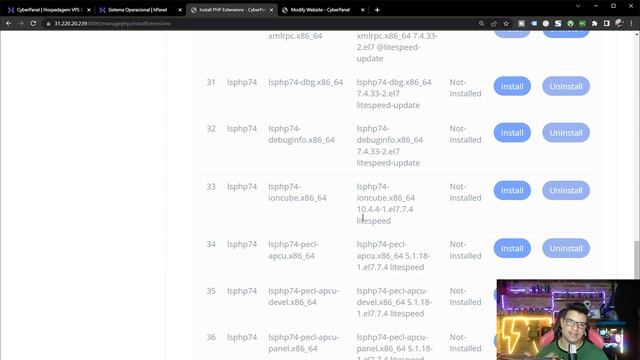Screen dimensions: 640x360
Task: Click row number 36
Action: point(211,337)
